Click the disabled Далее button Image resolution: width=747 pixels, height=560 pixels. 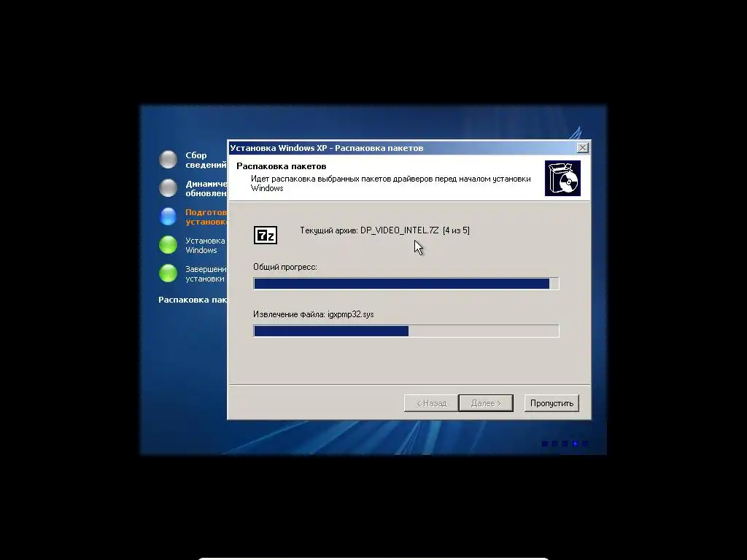click(x=485, y=402)
